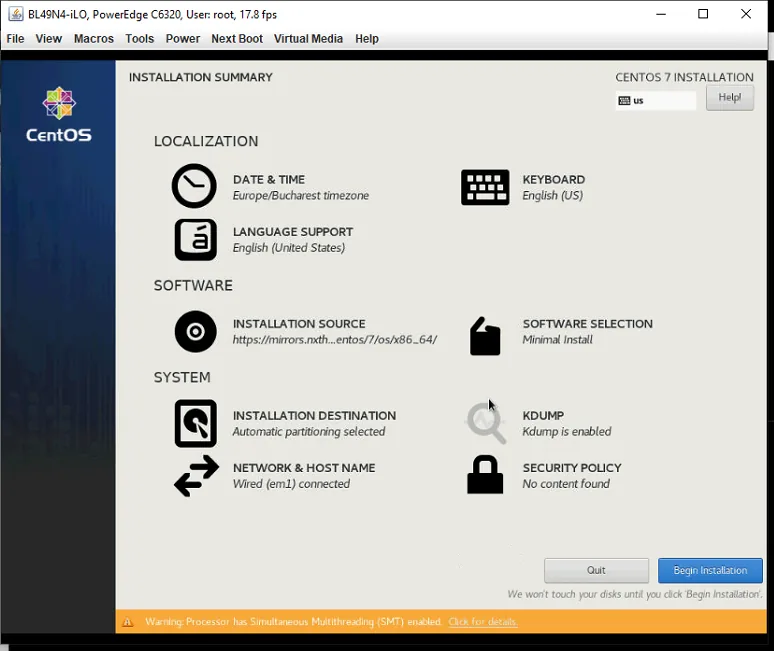Click the Help! button

click(x=730, y=98)
